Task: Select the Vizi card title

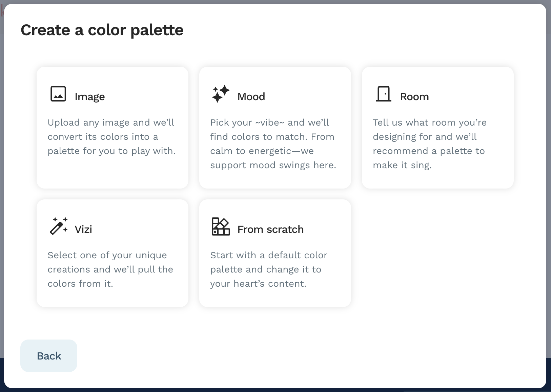Action: (x=83, y=230)
